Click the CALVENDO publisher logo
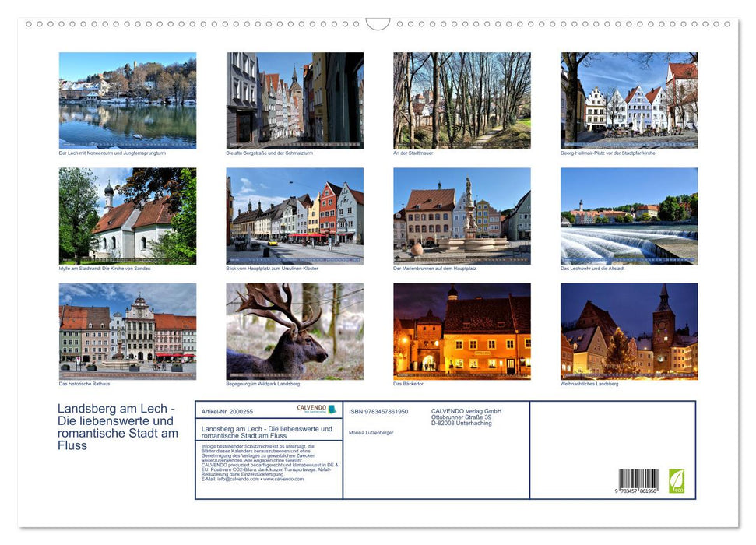The image size is (756, 545). click(x=311, y=409)
